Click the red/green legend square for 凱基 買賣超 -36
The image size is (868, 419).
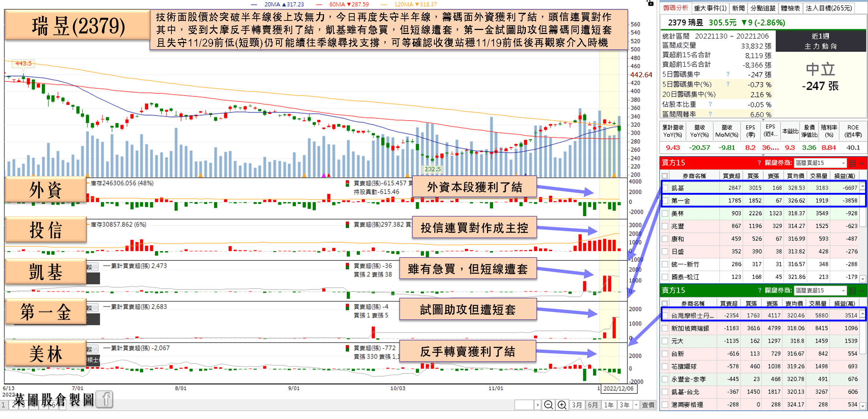(x=347, y=266)
